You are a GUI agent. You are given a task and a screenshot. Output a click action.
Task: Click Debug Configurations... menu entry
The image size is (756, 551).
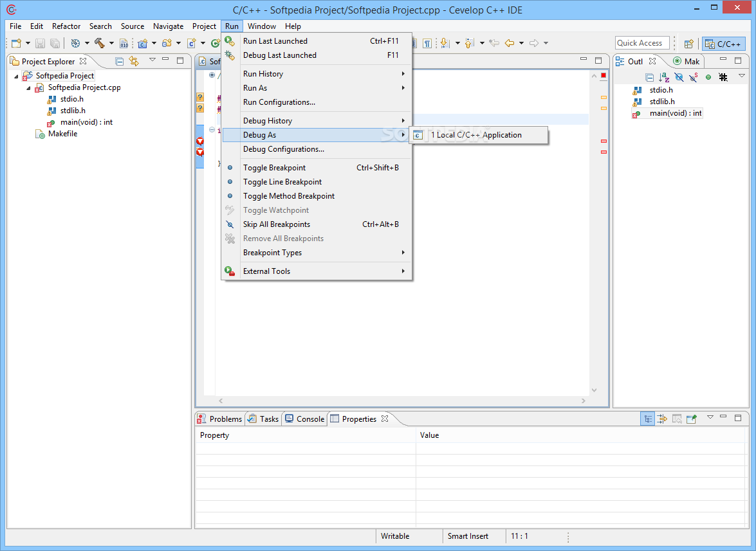(x=317, y=149)
